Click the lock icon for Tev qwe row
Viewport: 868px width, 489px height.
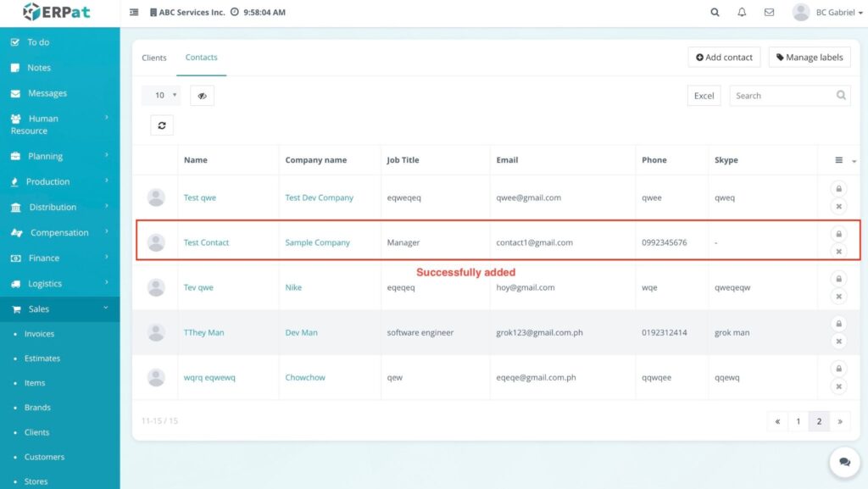click(x=838, y=279)
